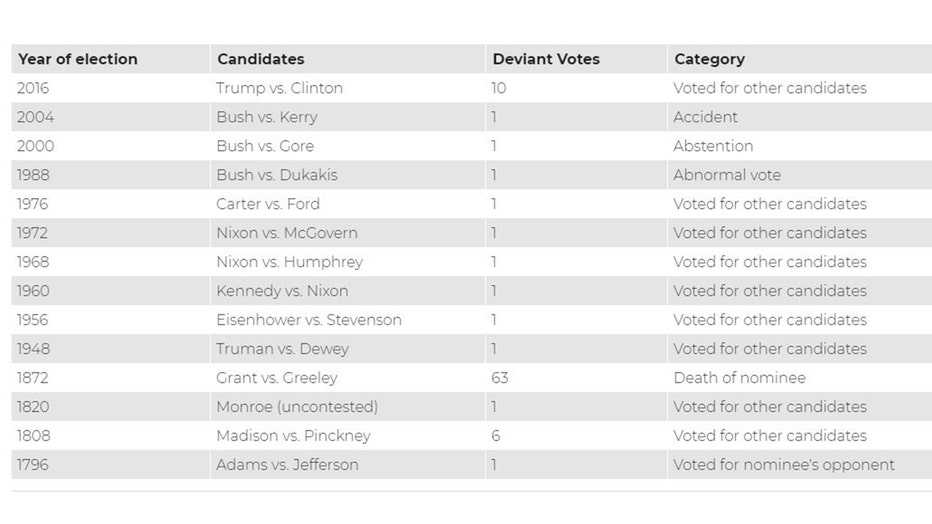Click 'Monroe (uncontested)' cell

(x=297, y=407)
